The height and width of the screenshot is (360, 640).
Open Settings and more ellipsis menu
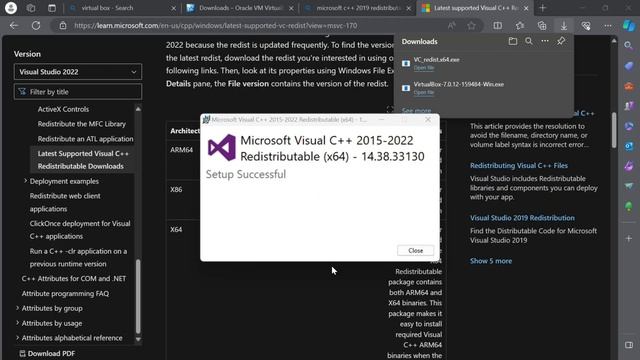(x=608, y=25)
